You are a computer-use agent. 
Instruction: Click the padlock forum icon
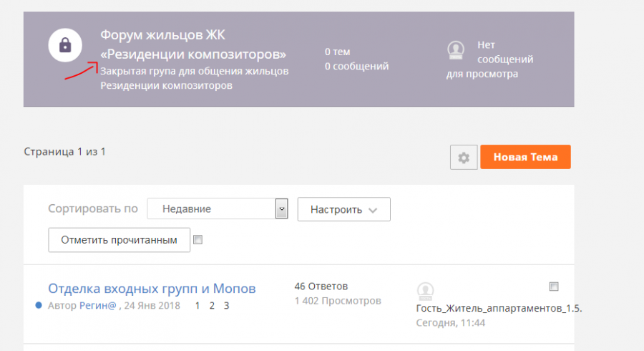[65, 45]
